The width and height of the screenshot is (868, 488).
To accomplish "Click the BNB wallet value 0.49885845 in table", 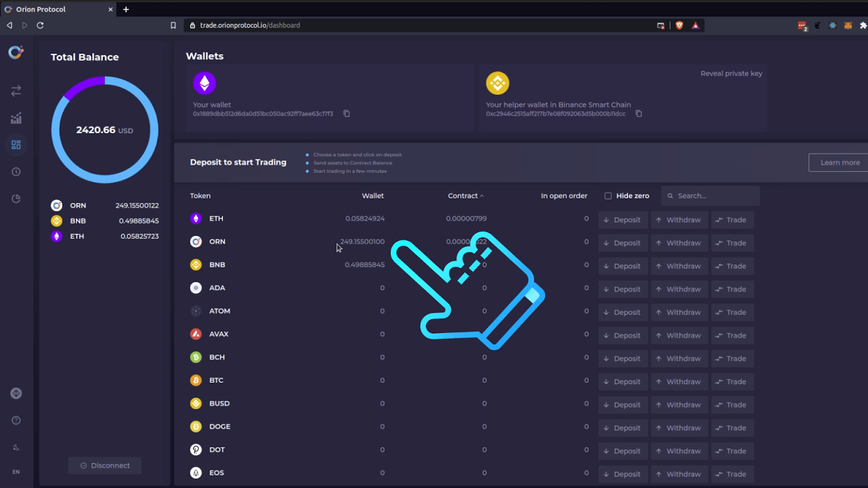I will pyautogui.click(x=365, y=265).
